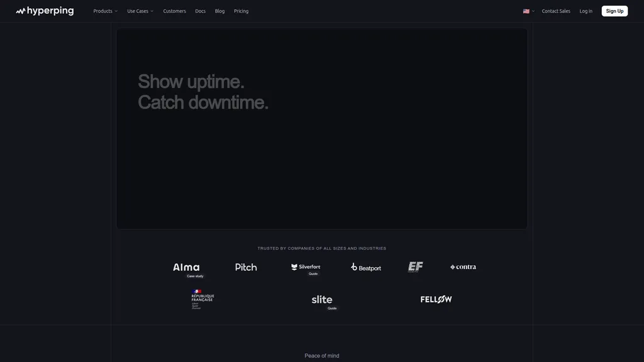Click the Sign Up button

614,11
